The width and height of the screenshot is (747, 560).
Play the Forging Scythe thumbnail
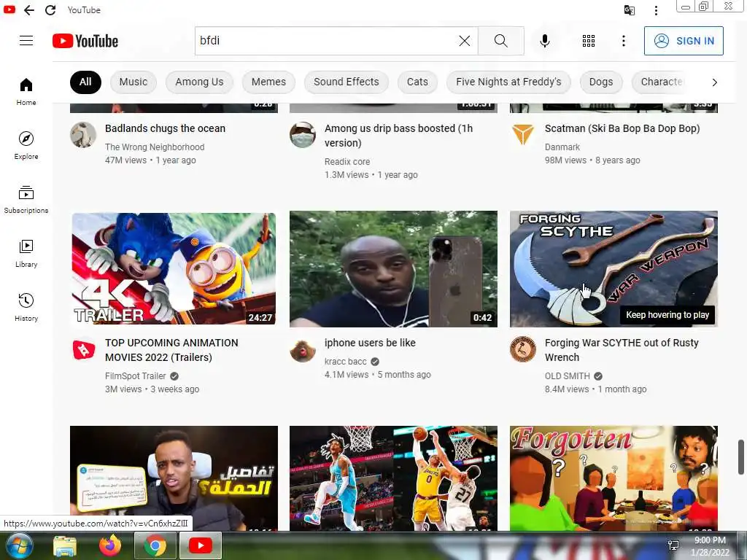pos(614,269)
